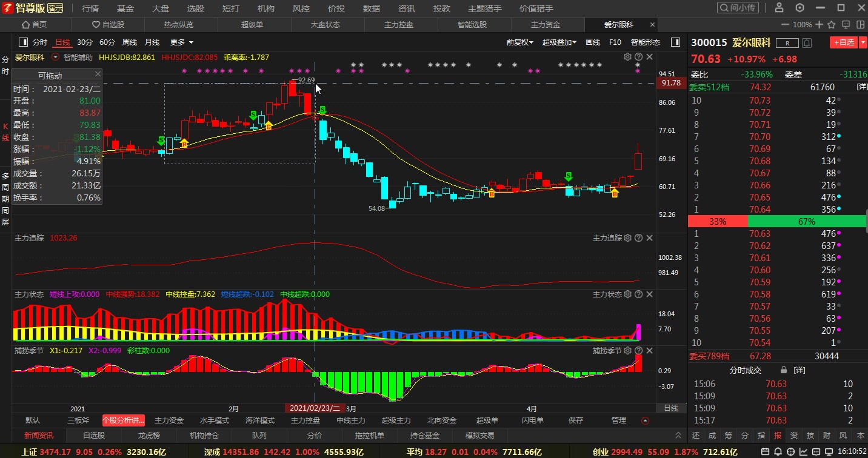This screenshot has height=458, width=868.
Task: Click the zoom in plus icon
Action: point(820,25)
